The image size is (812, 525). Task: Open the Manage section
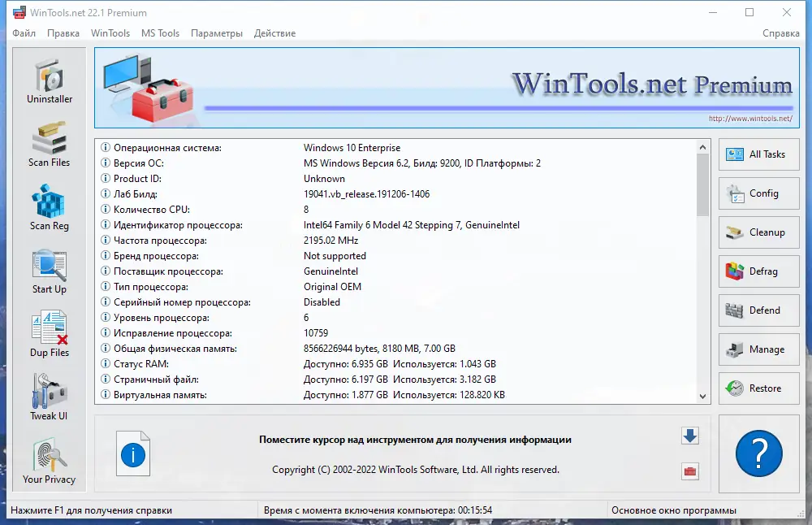[x=758, y=349]
